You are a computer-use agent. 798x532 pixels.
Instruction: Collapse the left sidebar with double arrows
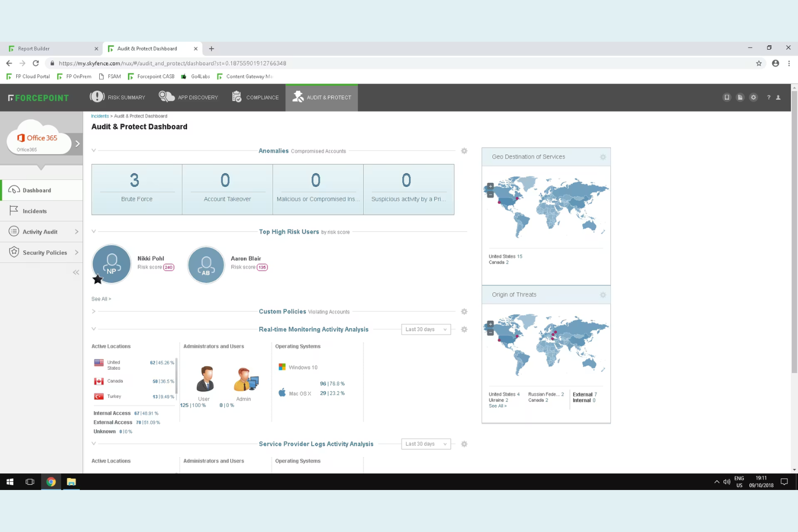tap(76, 272)
